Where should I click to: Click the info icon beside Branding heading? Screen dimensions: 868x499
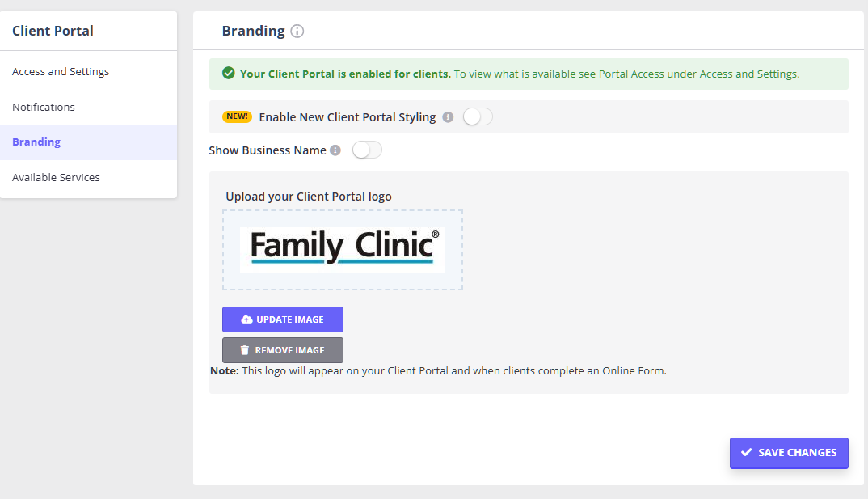(297, 32)
